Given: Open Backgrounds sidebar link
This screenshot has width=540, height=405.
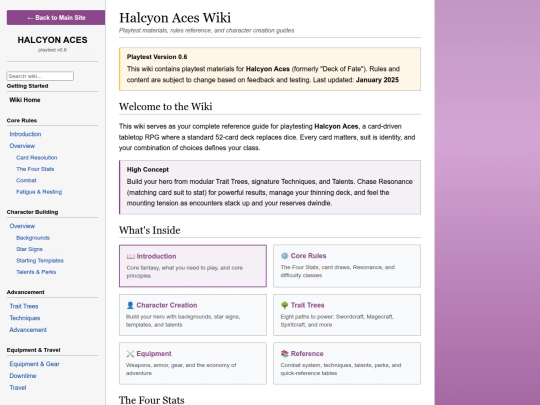Looking at the screenshot, I should click(33, 238).
